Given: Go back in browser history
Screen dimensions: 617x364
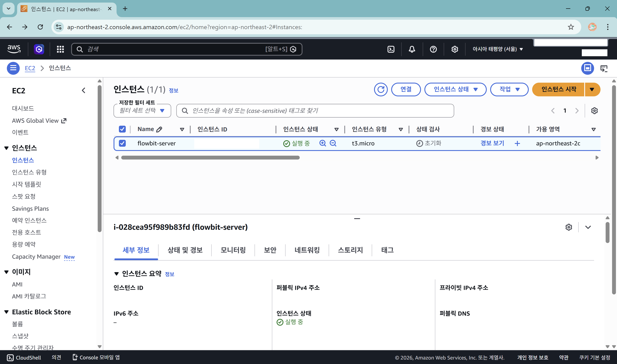Looking at the screenshot, I should click(x=9, y=27).
